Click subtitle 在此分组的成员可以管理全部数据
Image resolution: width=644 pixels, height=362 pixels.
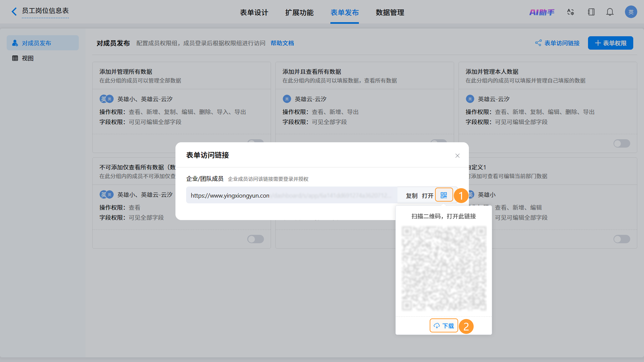(140, 81)
